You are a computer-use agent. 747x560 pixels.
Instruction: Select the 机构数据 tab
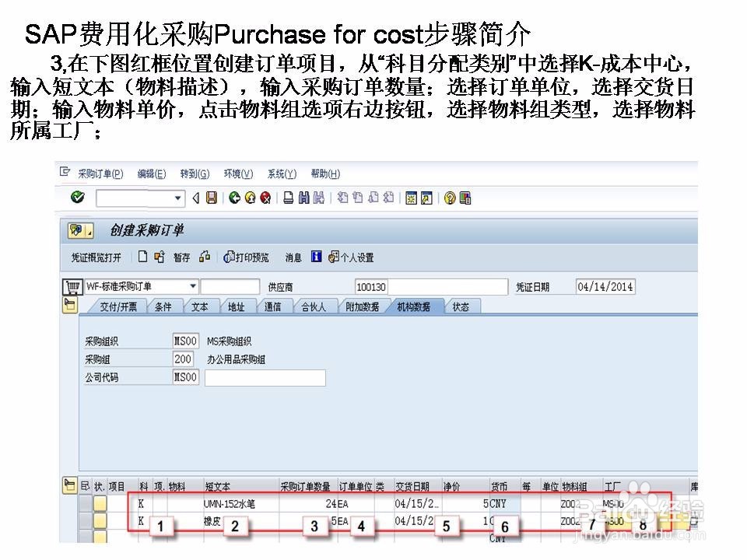[x=414, y=306]
